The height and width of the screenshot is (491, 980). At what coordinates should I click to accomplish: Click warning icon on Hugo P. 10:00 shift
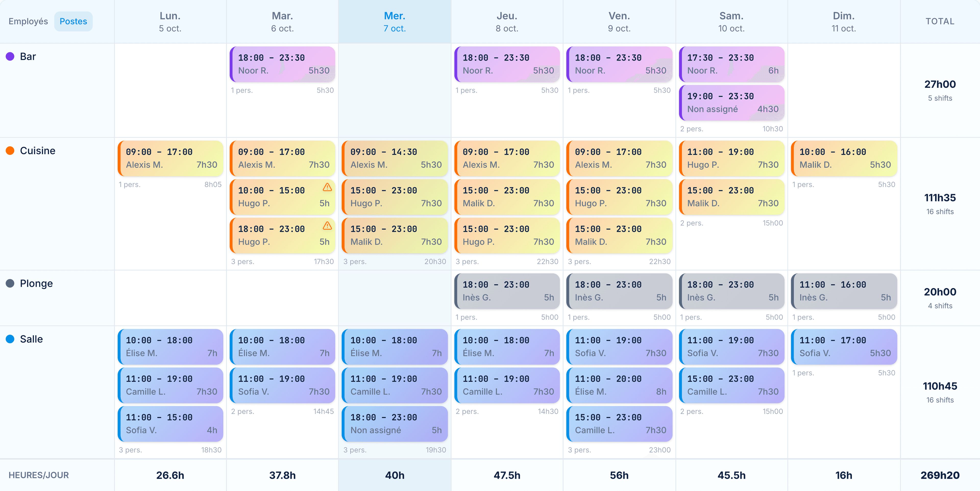coord(327,187)
